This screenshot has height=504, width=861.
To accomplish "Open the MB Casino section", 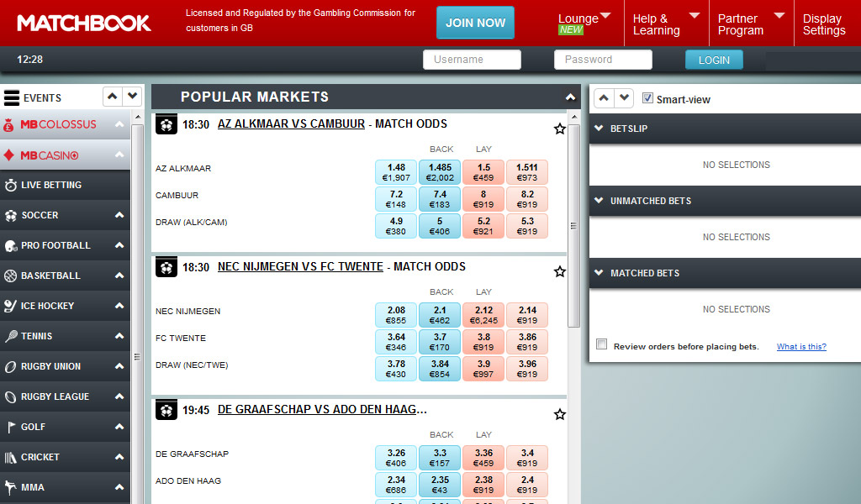I will 65,155.
